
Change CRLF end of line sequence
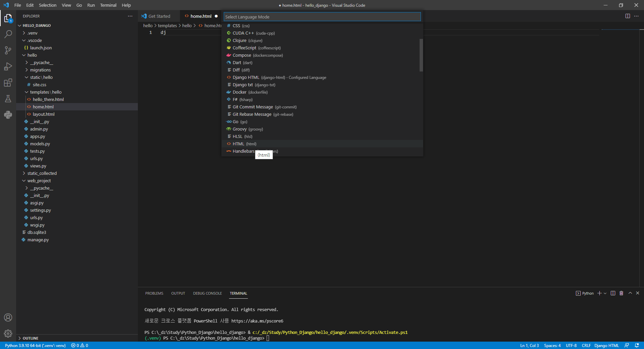click(x=586, y=346)
